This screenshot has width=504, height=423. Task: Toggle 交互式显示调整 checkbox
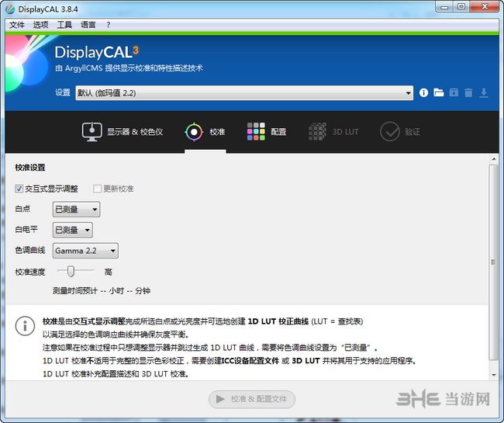[19, 189]
